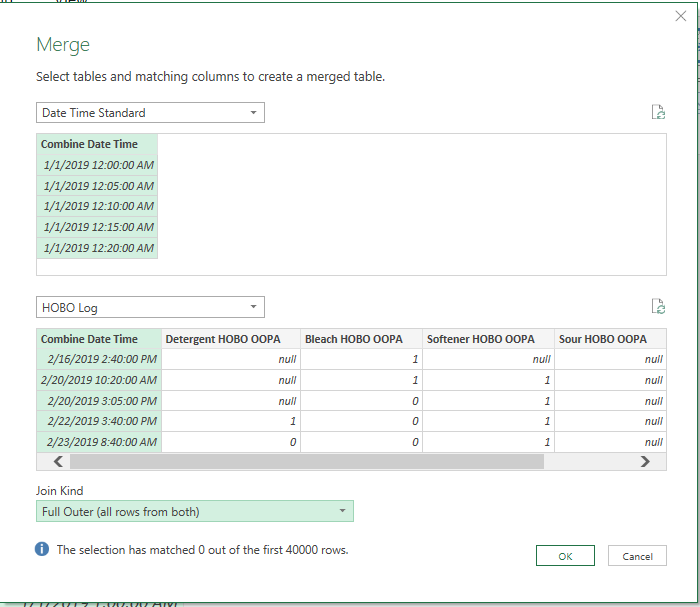Viewport: 700px width, 607px height.
Task: Refresh preview for Date Time Standard table
Action: pyautogui.click(x=657, y=112)
